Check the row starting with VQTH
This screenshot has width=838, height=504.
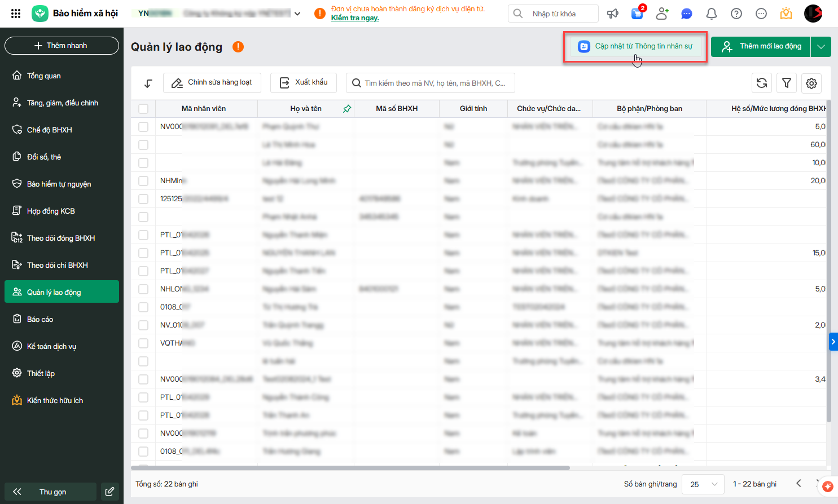(x=143, y=343)
